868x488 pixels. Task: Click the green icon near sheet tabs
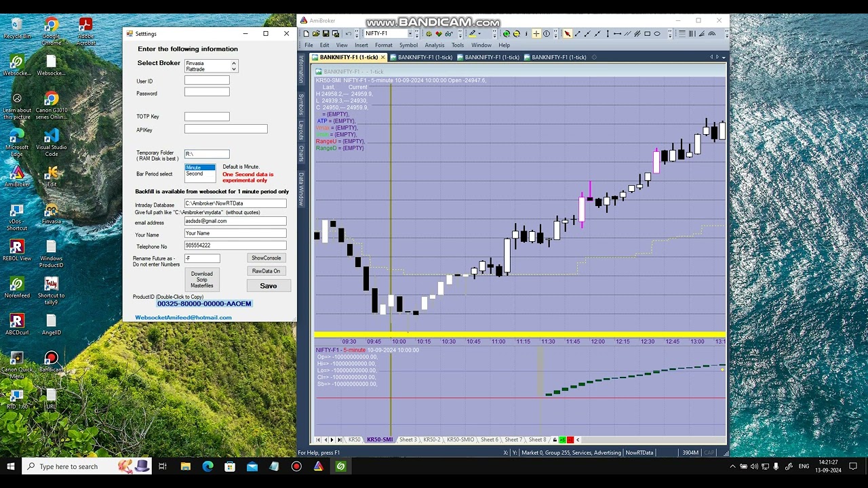(x=562, y=440)
